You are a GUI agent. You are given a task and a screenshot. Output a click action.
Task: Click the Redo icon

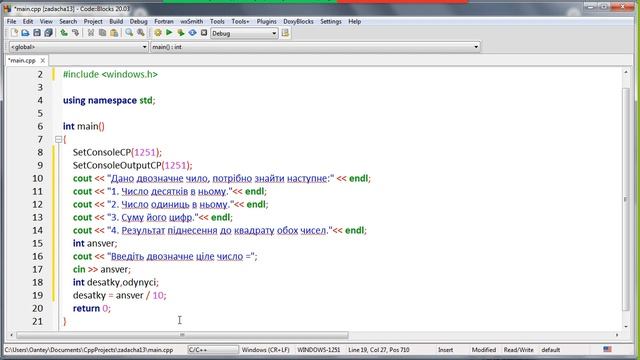click(x=76, y=33)
